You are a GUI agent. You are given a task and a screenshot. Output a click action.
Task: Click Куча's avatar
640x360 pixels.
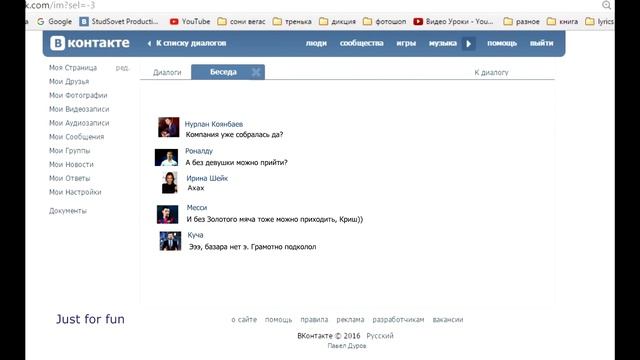coord(170,241)
